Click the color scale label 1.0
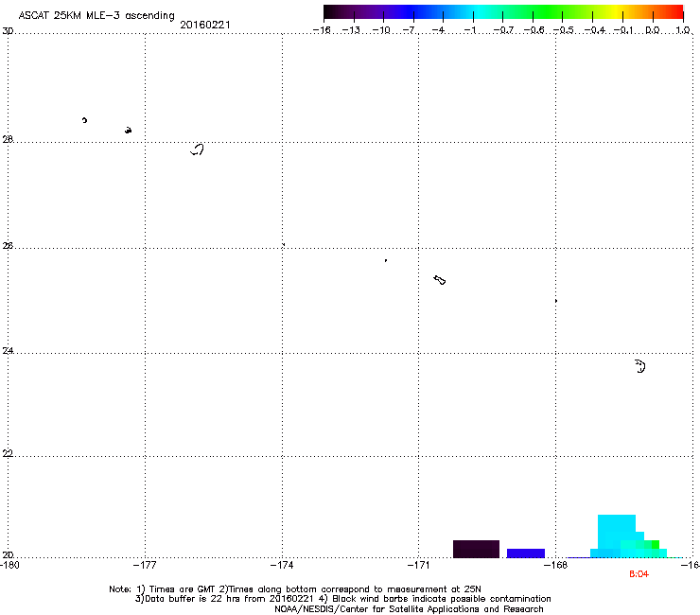 click(x=683, y=30)
